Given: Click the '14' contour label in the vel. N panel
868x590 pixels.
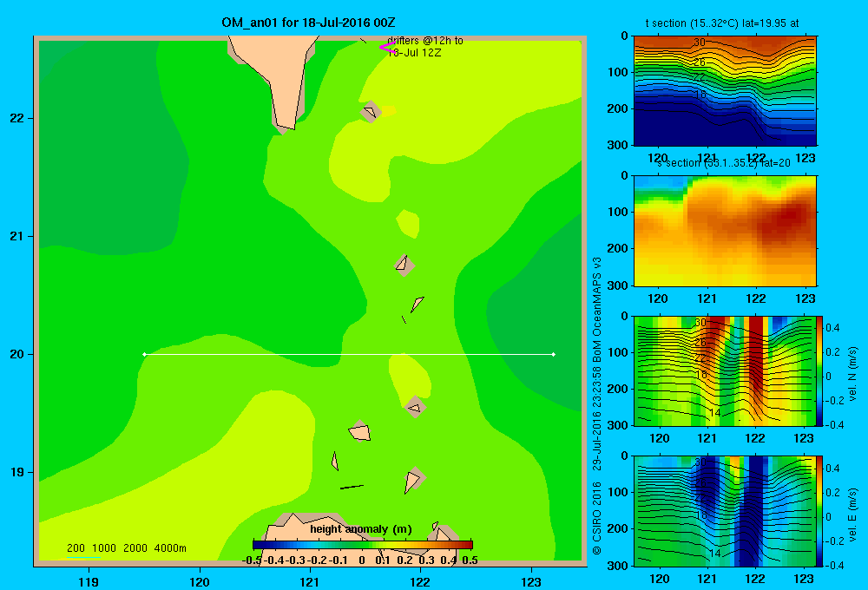Looking at the screenshot, I should [714, 413].
